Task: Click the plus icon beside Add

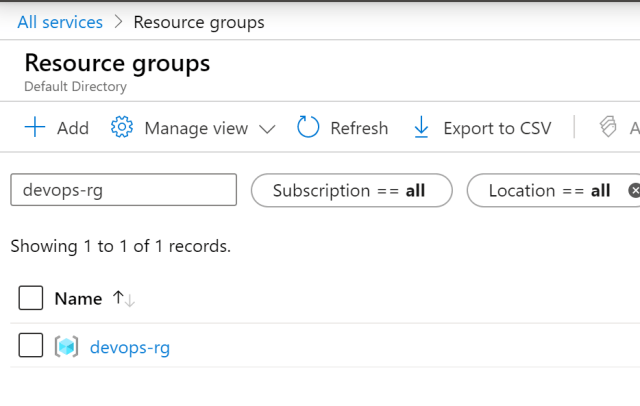Action: (x=35, y=128)
